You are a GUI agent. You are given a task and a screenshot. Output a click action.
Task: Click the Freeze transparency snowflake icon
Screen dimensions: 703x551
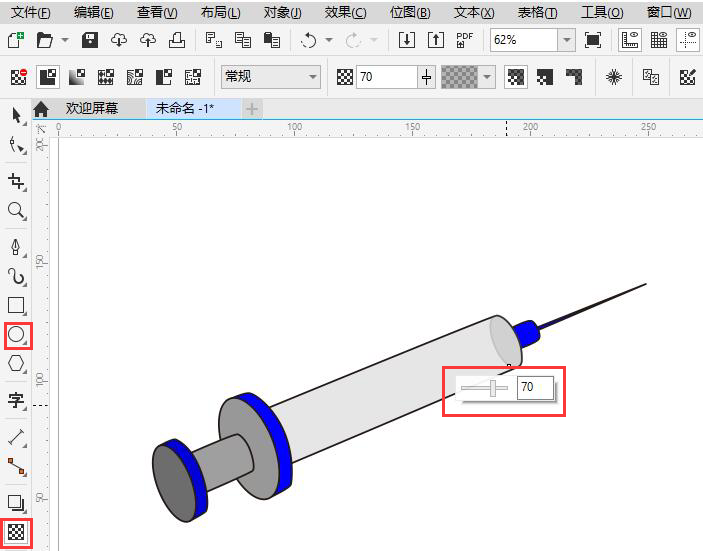point(614,77)
